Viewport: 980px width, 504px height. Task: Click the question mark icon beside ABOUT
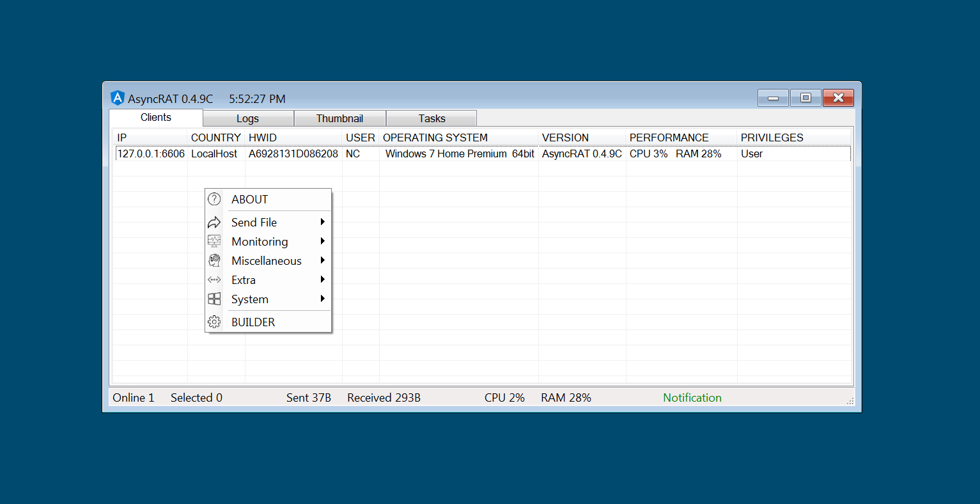click(214, 199)
